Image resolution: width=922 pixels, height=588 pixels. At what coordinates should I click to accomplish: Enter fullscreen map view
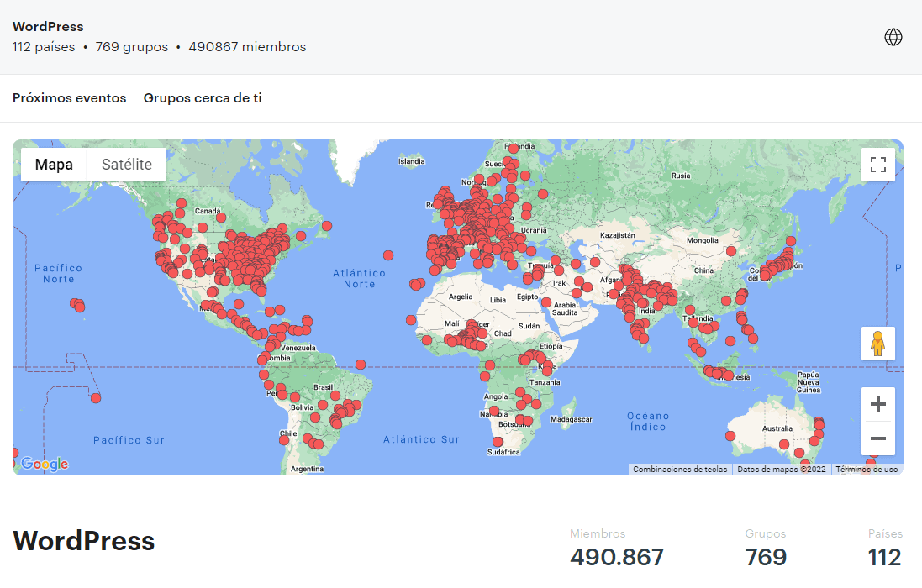878,165
